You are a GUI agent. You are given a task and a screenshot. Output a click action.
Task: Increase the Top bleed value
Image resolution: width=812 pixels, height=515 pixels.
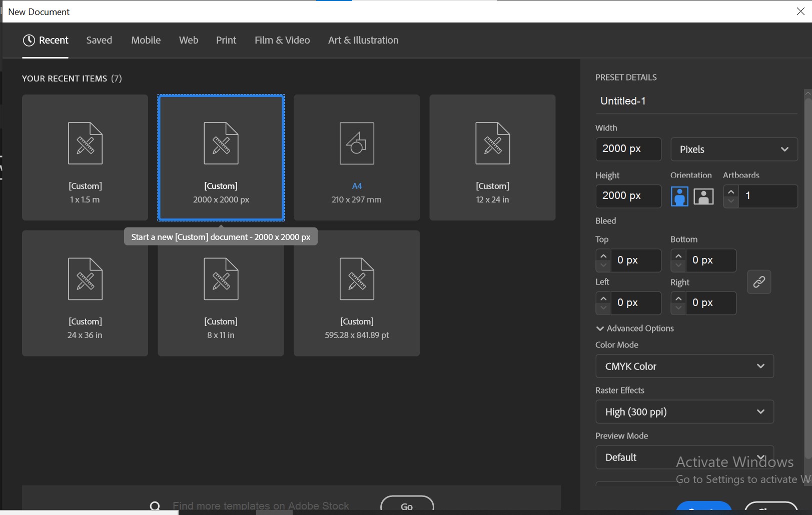click(x=603, y=256)
